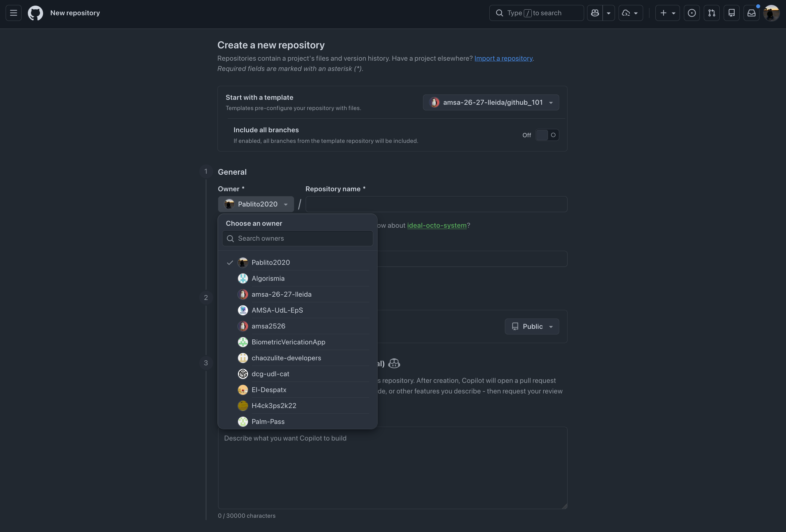This screenshot has height=532, width=786.
Task: Click the Palm-Pass avatar icon
Action: tap(243, 421)
